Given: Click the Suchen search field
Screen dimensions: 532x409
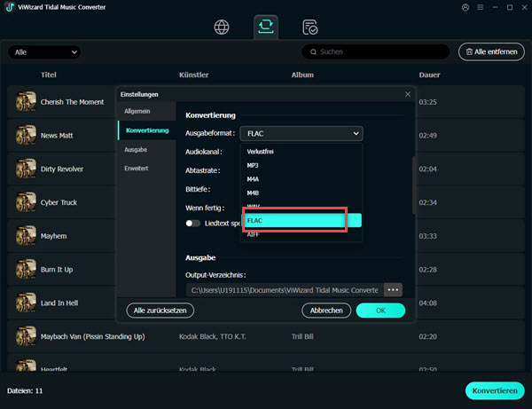Looking at the screenshot, I should coord(376,52).
